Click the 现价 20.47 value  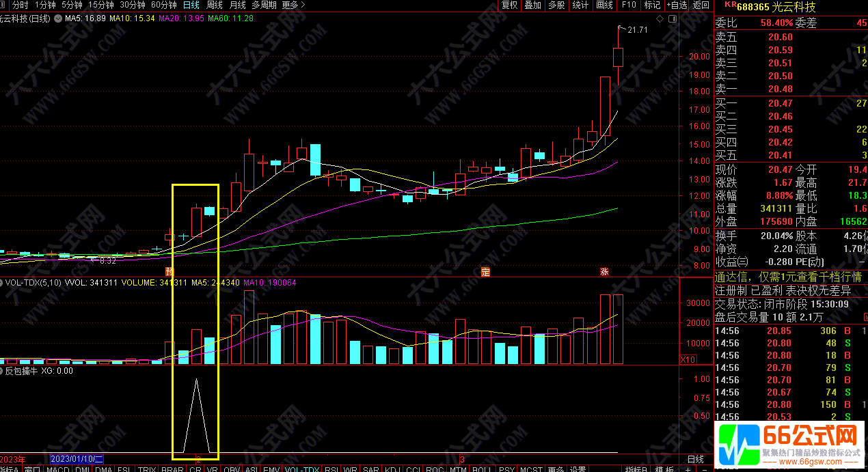coord(780,169)
